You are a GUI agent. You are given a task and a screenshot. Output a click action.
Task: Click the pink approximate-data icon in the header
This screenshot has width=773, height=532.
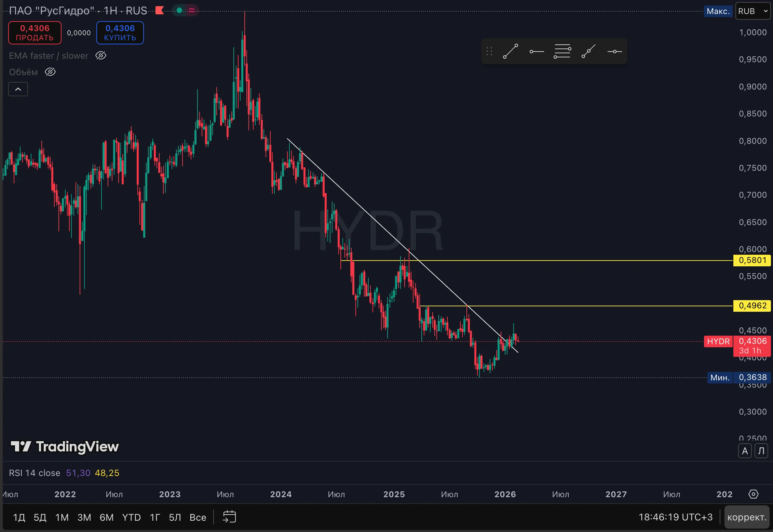tap(192, 11)
